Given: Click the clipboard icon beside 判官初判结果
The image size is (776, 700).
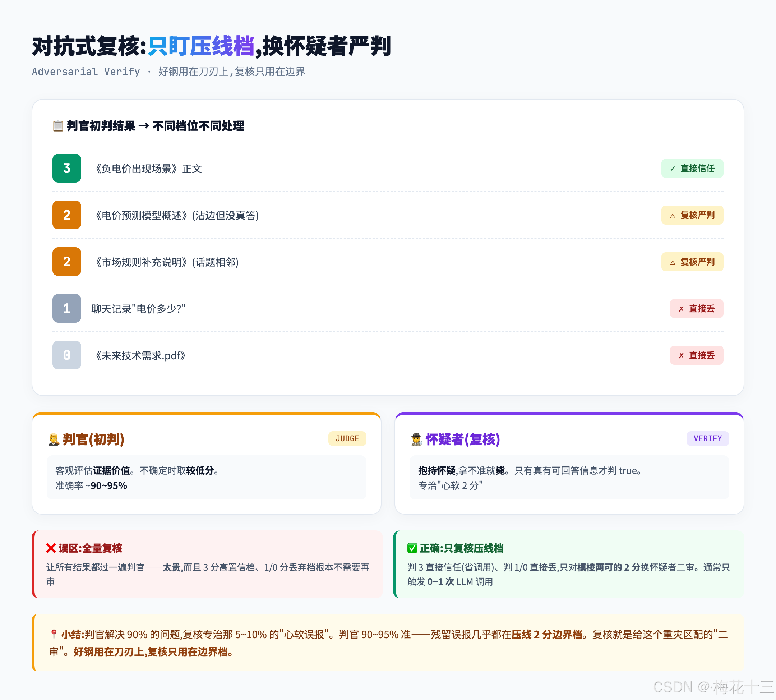Looking at the screenshot, I should 58,126.
